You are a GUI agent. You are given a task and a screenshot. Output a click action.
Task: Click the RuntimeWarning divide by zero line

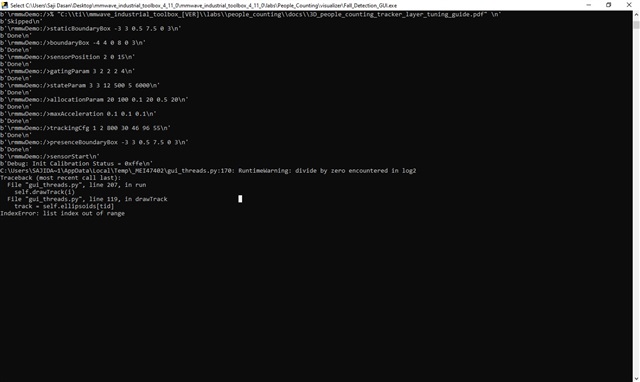click(208, 171)
